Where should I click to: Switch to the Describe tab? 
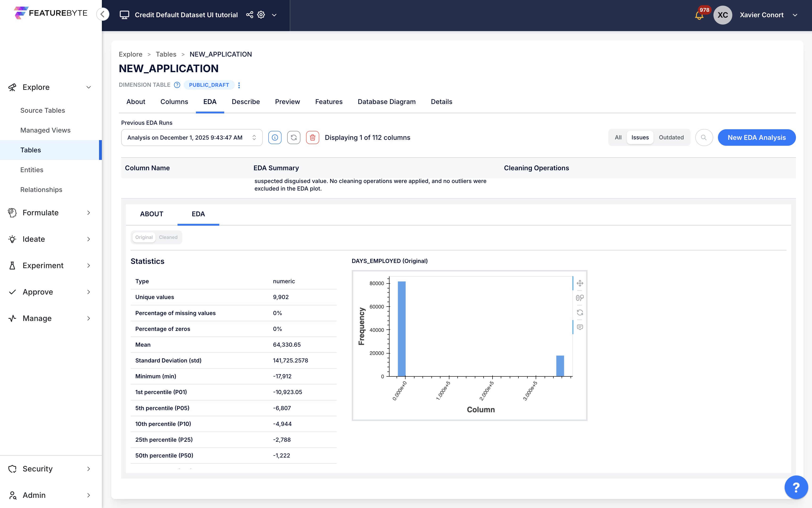coord(245,102)
